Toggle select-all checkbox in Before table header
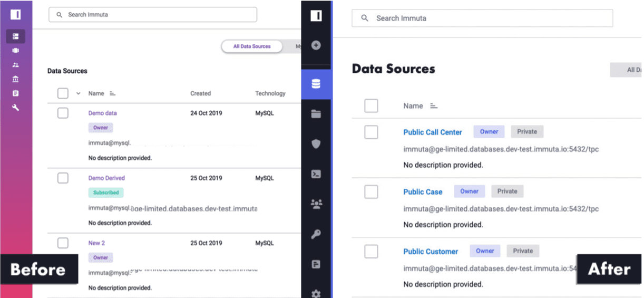 click(63, 93)
